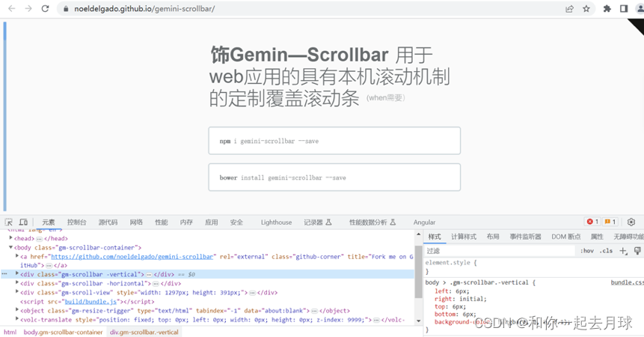Click the npm i gemini-scrollbar code box
This screenshot has height=337, width=644.
pos(334,141)
